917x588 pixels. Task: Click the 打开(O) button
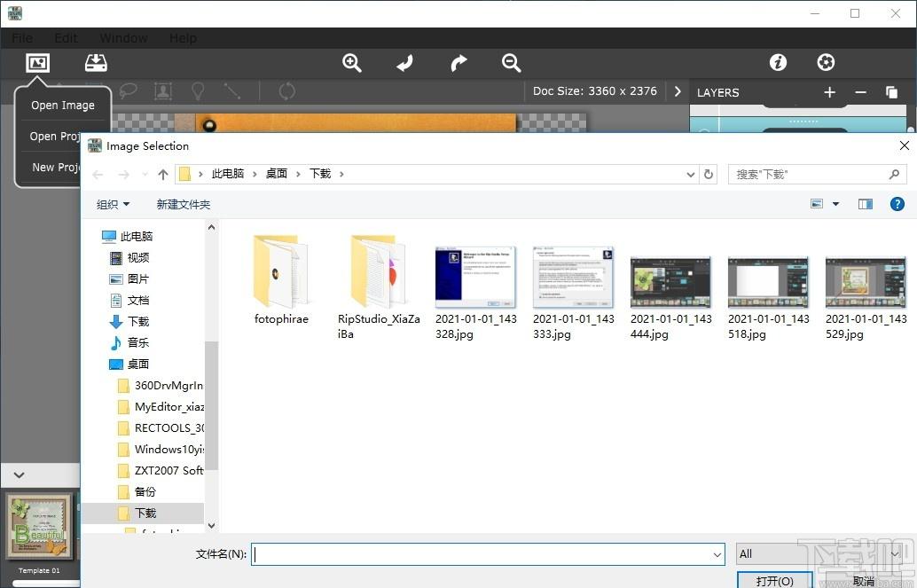(x=775, y=580)
